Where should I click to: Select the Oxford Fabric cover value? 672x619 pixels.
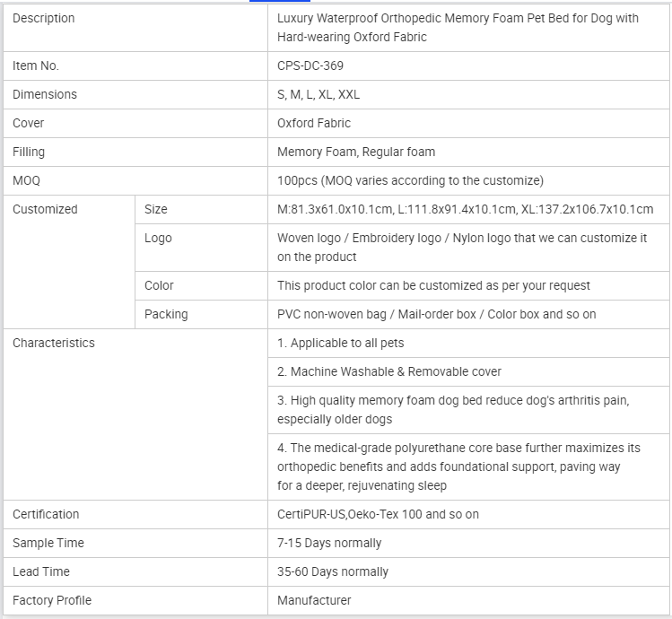tap(314, 123)
